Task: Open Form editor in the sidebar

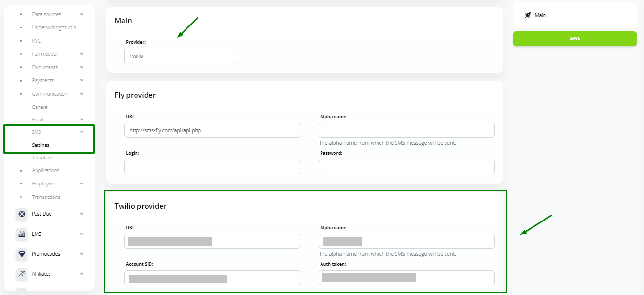Action: [45, 54]
